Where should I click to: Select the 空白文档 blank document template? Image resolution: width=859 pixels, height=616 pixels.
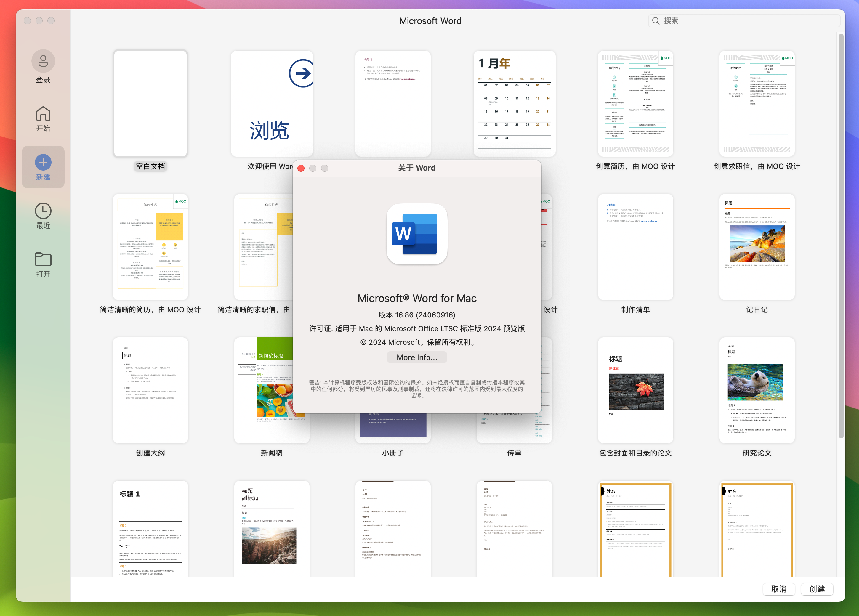[150, 104]
